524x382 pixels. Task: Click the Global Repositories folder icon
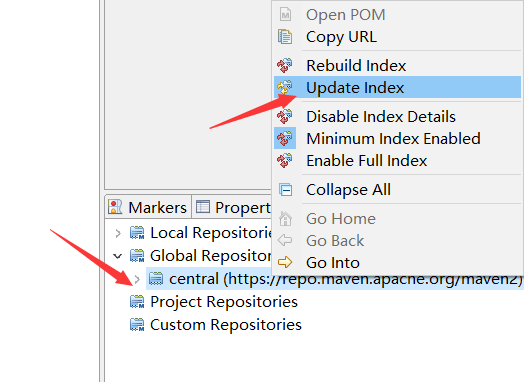[x=137, y=256]
